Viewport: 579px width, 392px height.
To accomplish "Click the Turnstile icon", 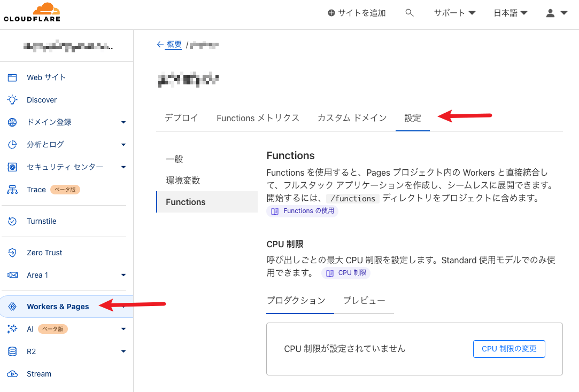I will coord(12,221).
